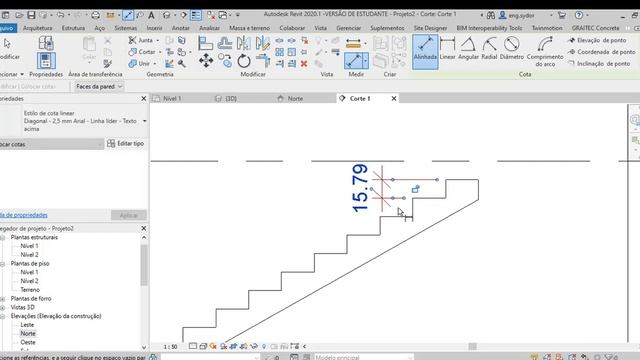Viewport: 640px width, 360px height.
Task: Select the Linear dimension tool
Action: click(x=447, y=49)
